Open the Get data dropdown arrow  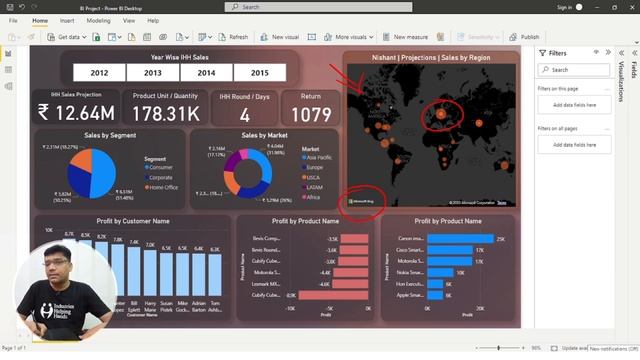coord(84,37)
